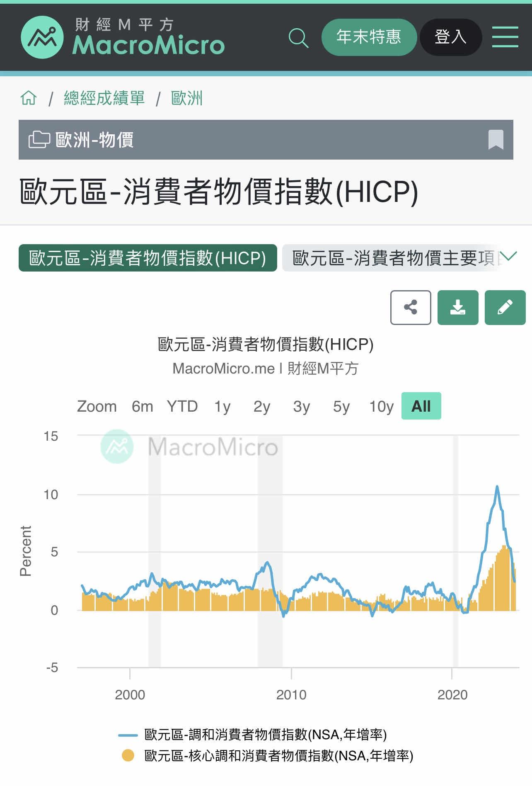Download the chart data
The image size is (532, 786).
(458, 308)
